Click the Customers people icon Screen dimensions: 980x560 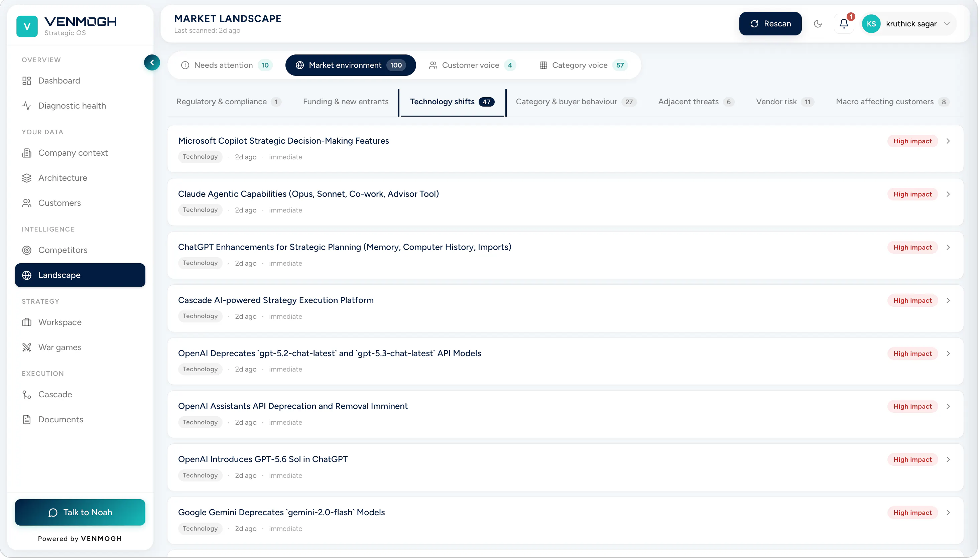[26, 203]
